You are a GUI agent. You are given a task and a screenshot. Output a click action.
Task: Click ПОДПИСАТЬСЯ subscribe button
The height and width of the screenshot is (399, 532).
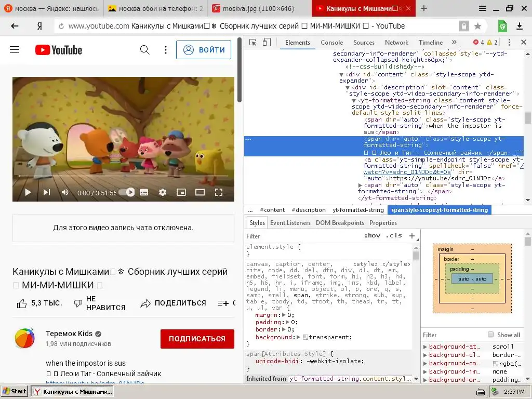point(197,339)
